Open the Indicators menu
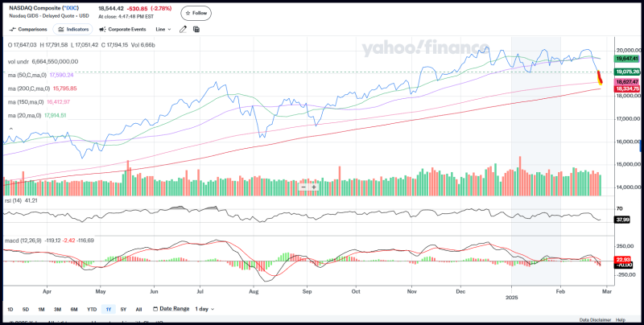 click(73, 30)
